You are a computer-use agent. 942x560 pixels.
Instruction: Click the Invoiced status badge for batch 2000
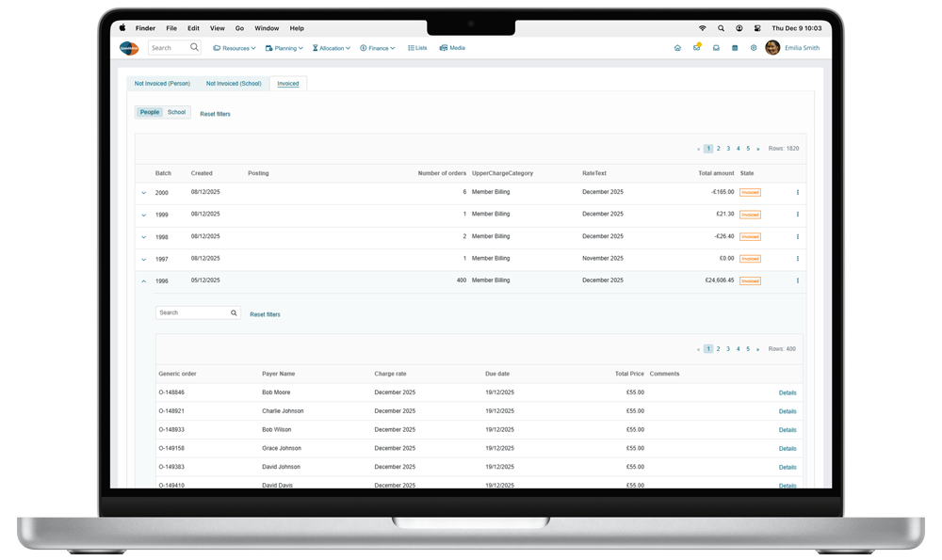[751, 193]
